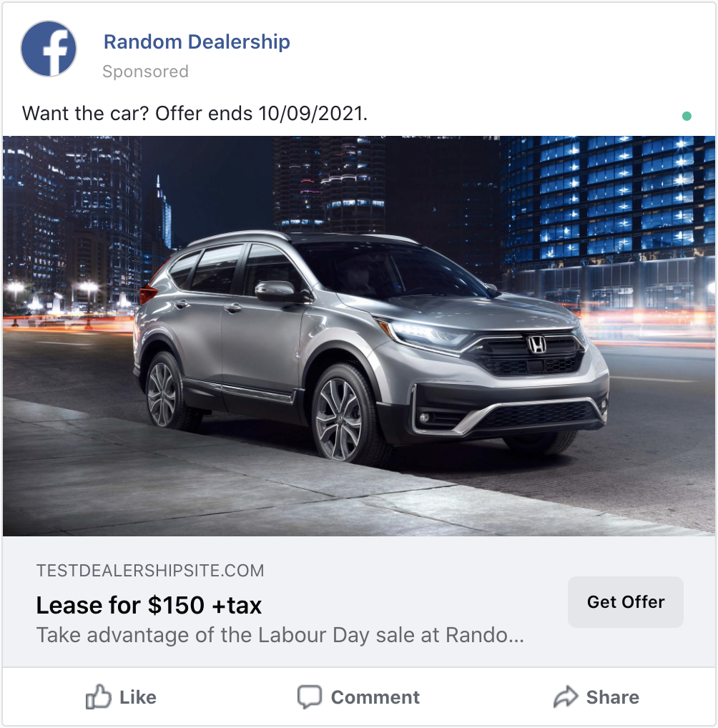Click the 'Lease for $150 +tax' headline

tap(149, 606)
